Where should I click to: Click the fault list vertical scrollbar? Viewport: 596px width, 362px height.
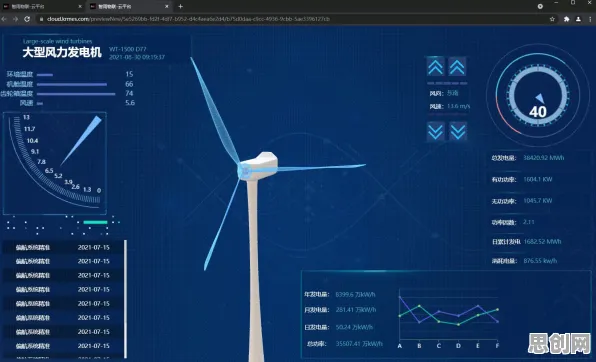(125, 298)
